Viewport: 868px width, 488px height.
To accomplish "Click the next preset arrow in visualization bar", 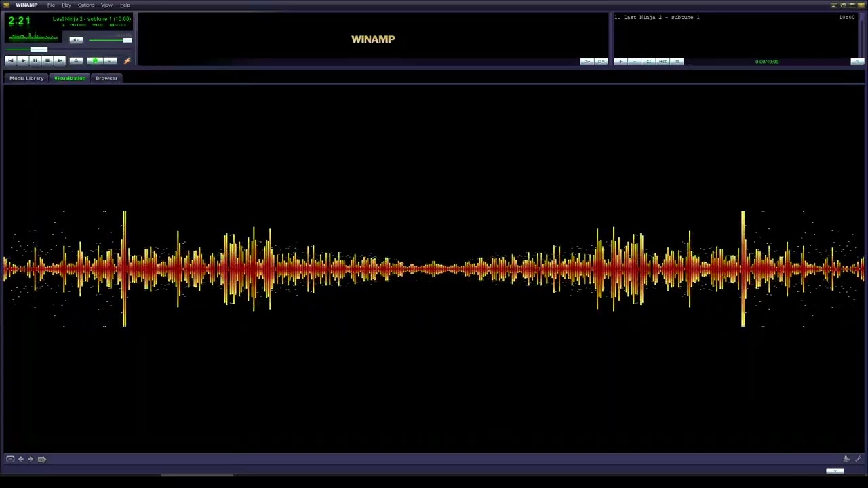I will [31, 459].
